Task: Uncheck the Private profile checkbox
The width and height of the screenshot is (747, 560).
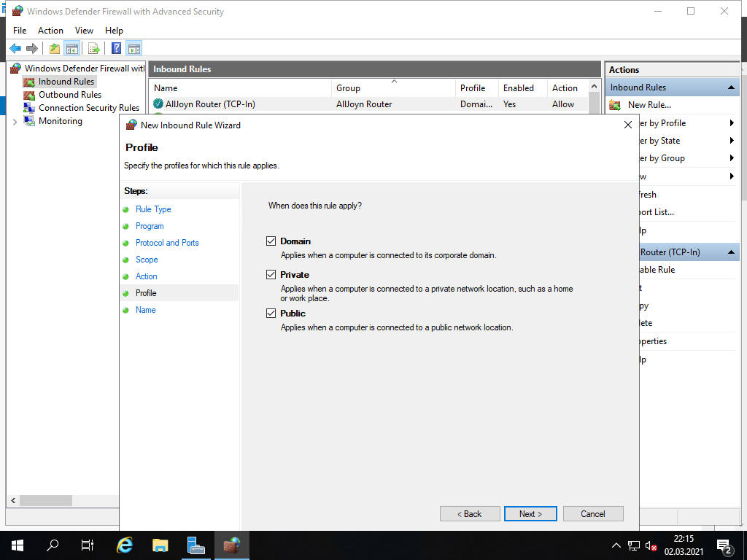Action: [271, 275]
